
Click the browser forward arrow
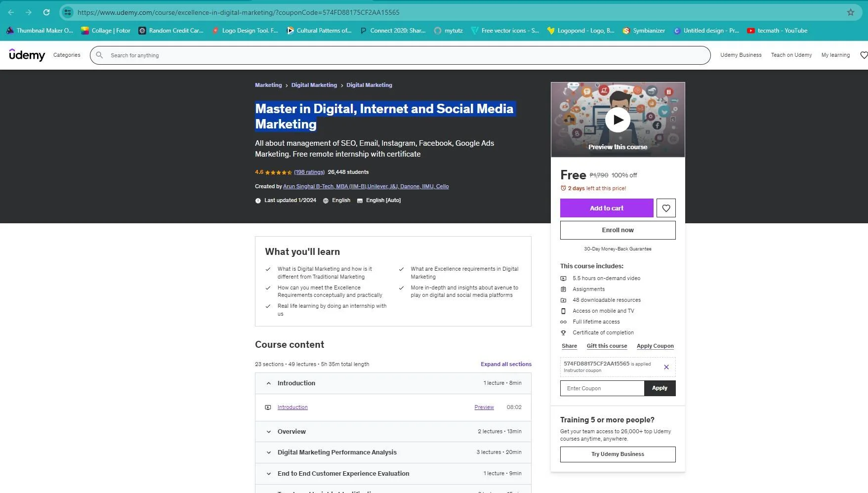pos(29,12)
